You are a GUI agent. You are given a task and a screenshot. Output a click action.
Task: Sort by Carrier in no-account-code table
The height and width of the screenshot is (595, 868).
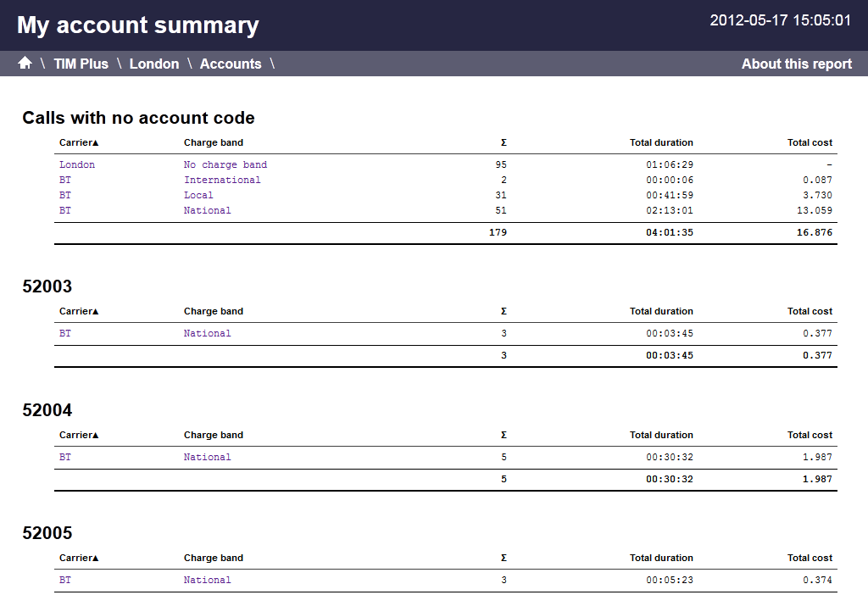tap(79, 142)
